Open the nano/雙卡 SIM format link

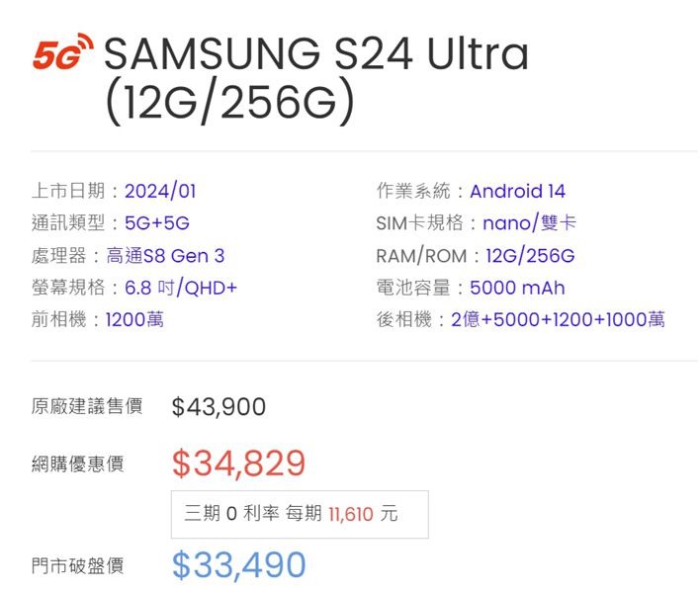[530, 223]
